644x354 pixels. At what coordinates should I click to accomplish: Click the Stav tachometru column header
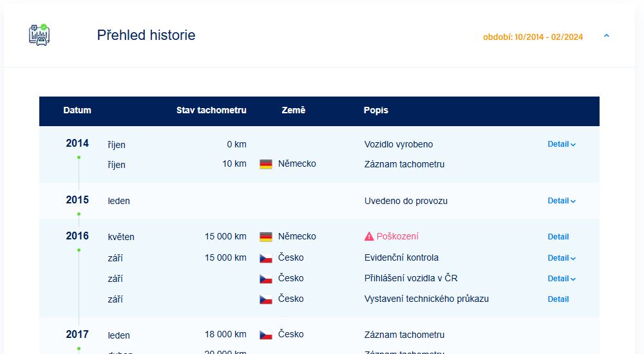pyautogui.click(x=211, y=110)
